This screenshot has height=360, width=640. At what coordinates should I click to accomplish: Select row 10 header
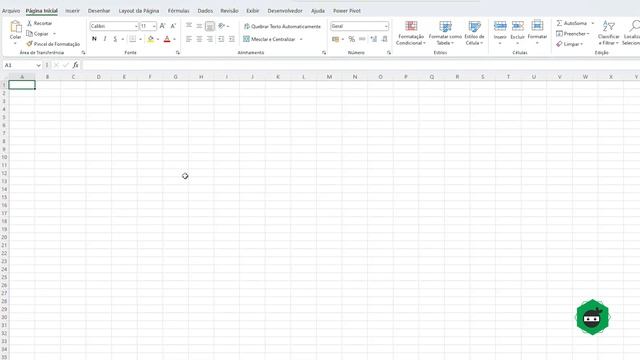pos(4,157)
